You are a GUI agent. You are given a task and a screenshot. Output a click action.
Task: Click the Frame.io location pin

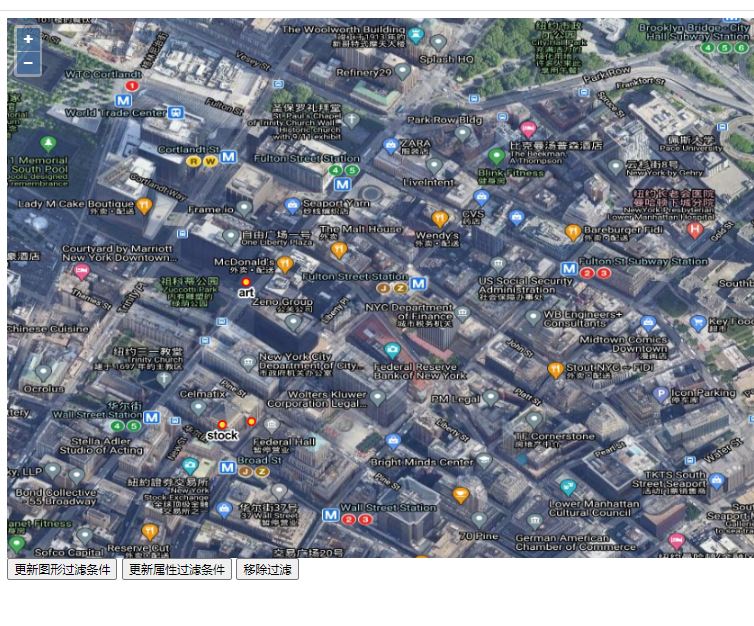point(244,209)
